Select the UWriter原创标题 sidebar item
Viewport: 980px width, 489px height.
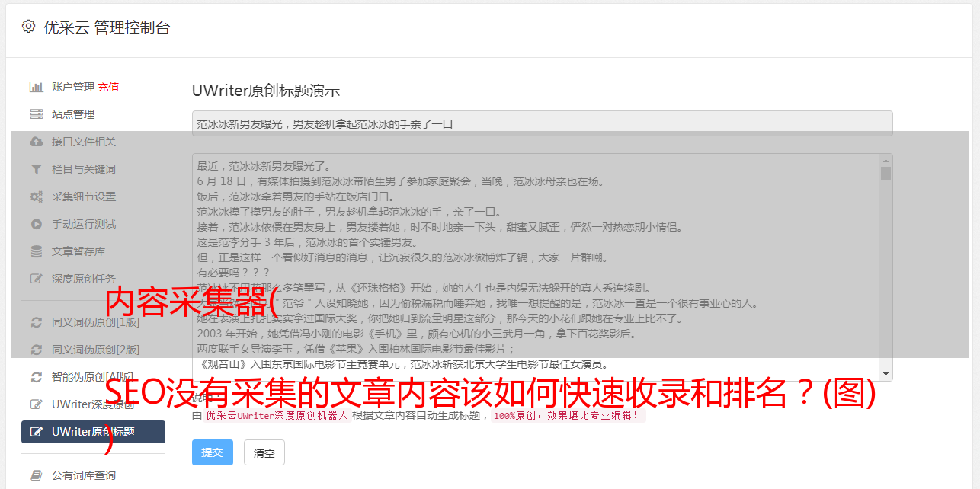click(x=93, y=432)
